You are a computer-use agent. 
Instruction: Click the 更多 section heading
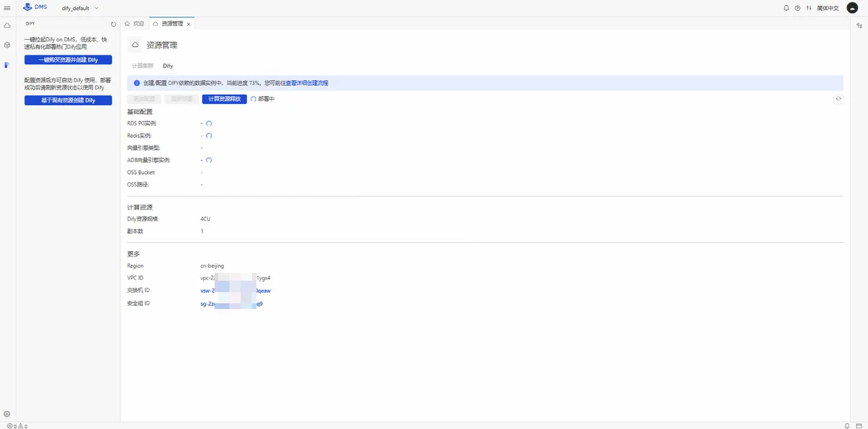(133, 254)
